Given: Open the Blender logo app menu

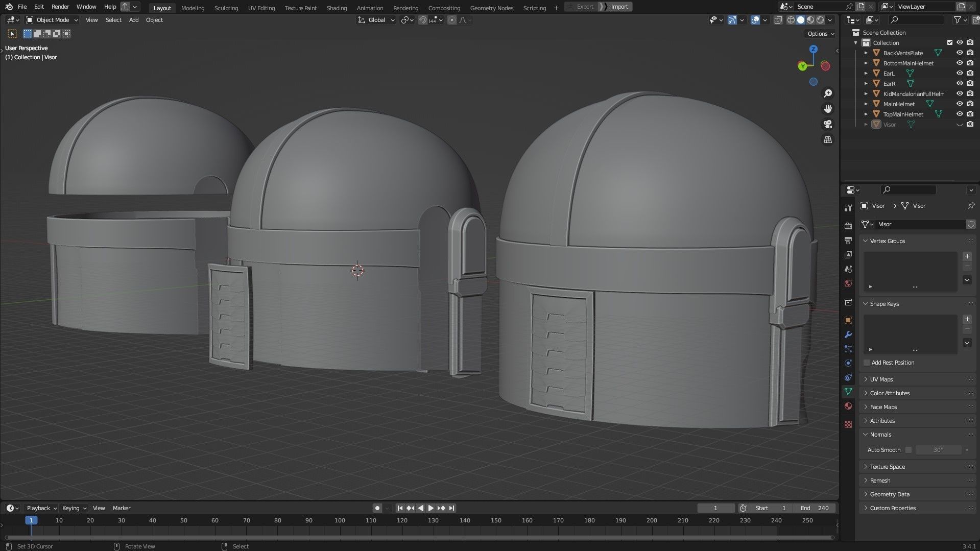Looking at the screenshot, I should 8,7.
